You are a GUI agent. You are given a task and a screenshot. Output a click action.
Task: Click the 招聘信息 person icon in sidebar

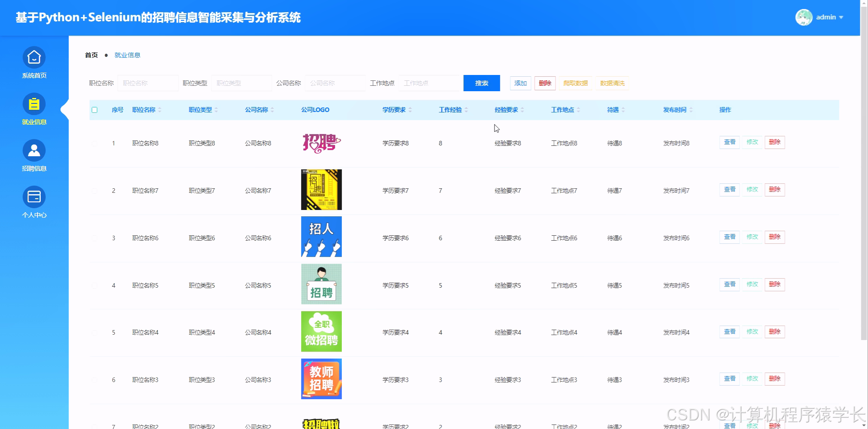(34, 150)
